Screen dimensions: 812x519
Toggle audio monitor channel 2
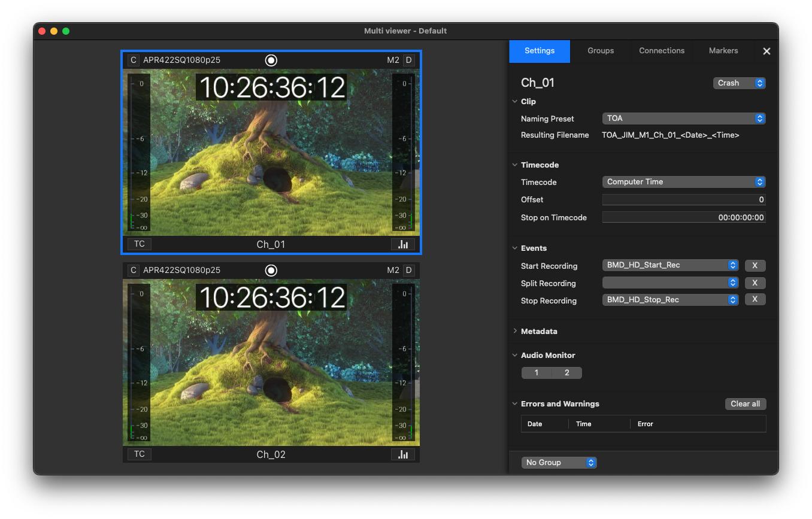pyautogui.click(x=567, y=373)
